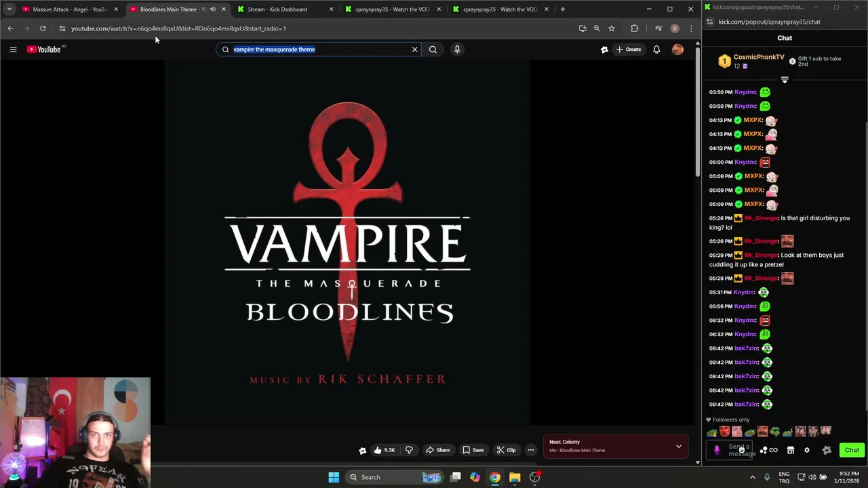Open the YouTube account avatar menu
Screen dimensions: 868x488
(x=677, y=49)
